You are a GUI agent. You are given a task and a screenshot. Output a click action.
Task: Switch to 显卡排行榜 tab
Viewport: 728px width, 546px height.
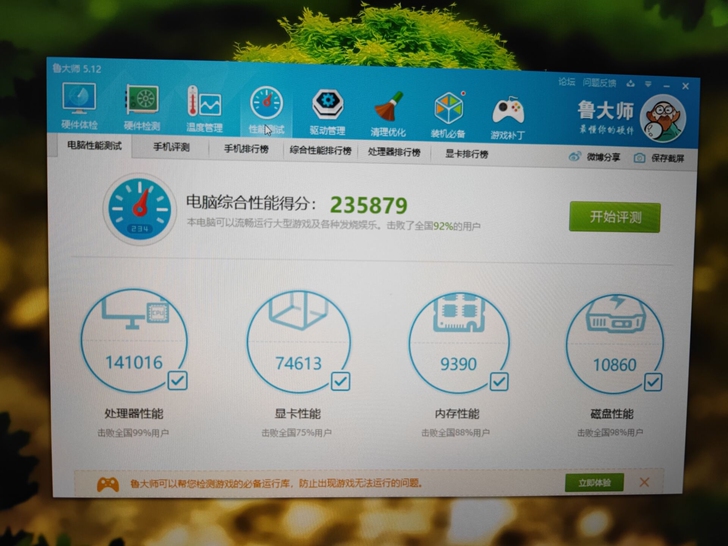(467, 154)
